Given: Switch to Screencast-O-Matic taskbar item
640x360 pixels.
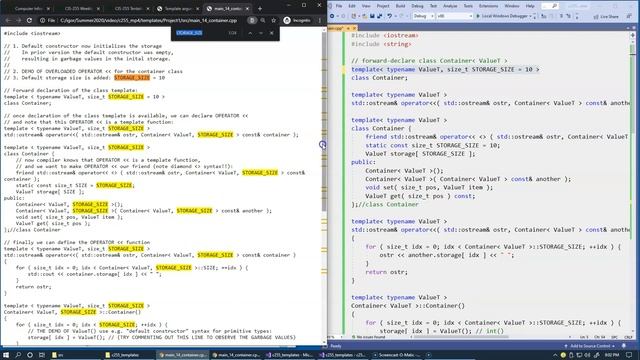Looking at the screenshot, I should click(x=397, y=355).
